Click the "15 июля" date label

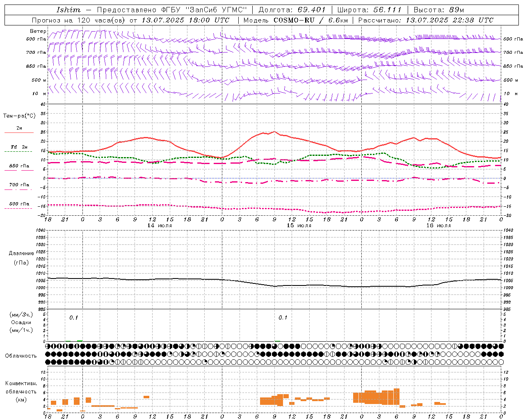tap(299, 226)
